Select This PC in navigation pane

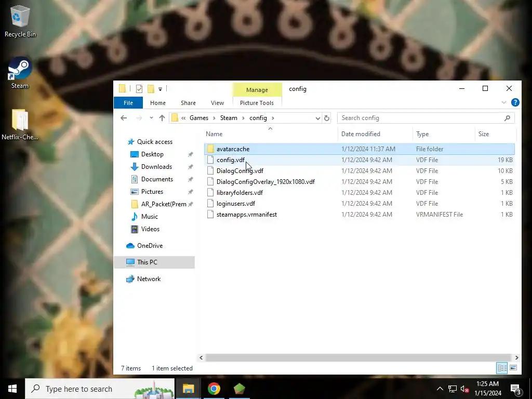click(x=154, y=262)
